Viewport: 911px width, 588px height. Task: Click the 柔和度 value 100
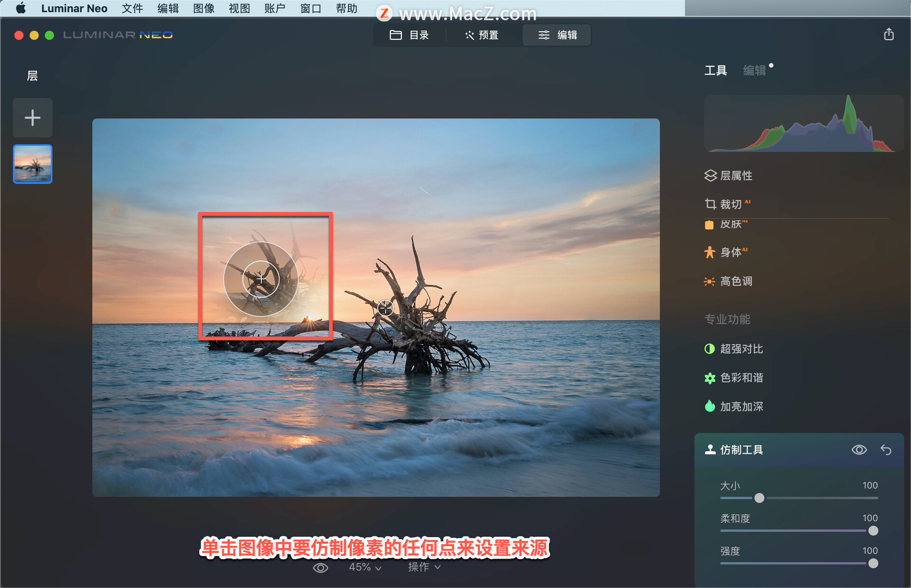coord(870,518)
